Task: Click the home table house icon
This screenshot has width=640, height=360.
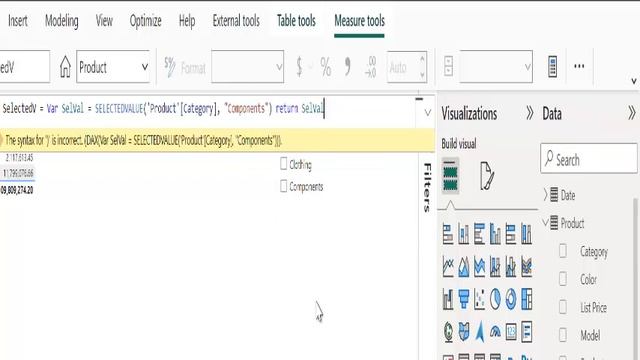Action: 65,67
